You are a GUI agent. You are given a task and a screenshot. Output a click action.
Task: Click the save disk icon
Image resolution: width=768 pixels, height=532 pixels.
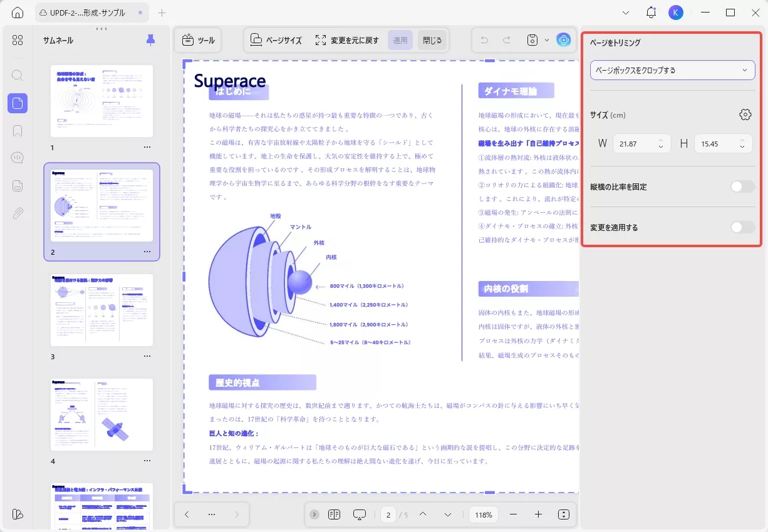[x=532, y=40]
